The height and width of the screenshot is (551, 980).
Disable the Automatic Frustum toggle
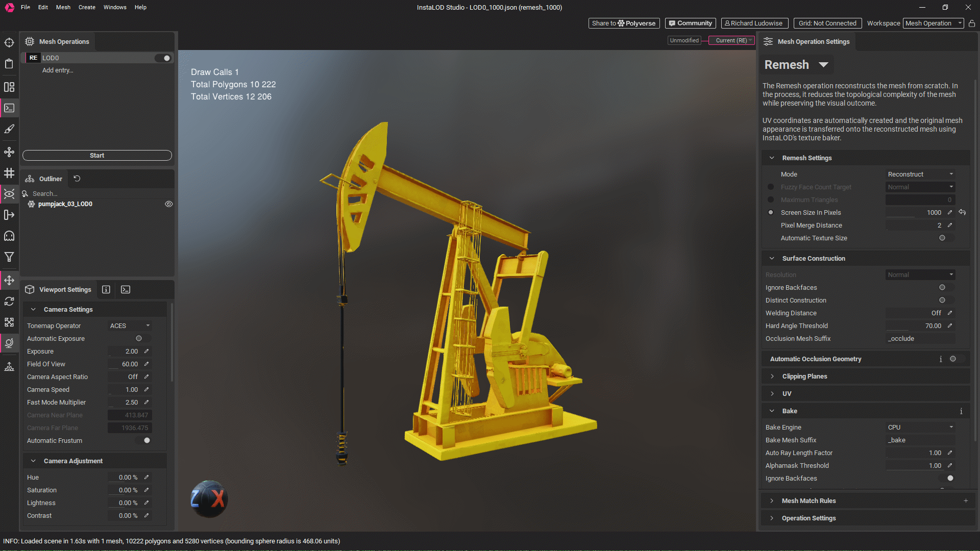pos(143,440)
